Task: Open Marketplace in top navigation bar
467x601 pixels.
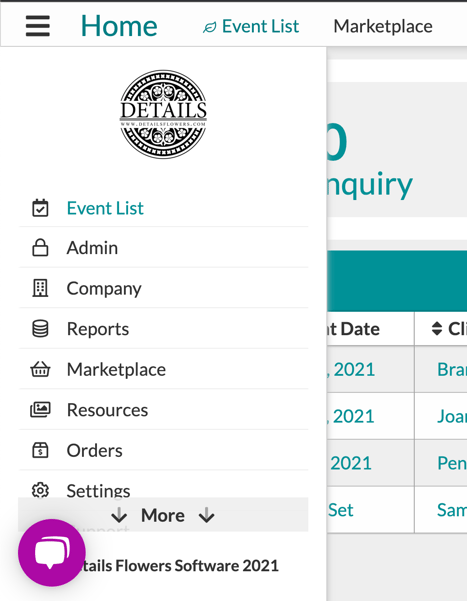Action: (383, 26)
